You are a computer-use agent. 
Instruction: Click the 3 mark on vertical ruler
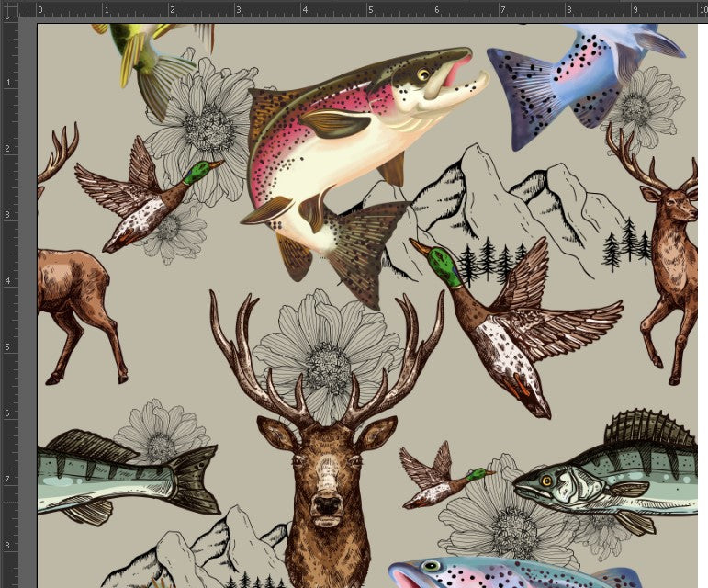(7, 214)
